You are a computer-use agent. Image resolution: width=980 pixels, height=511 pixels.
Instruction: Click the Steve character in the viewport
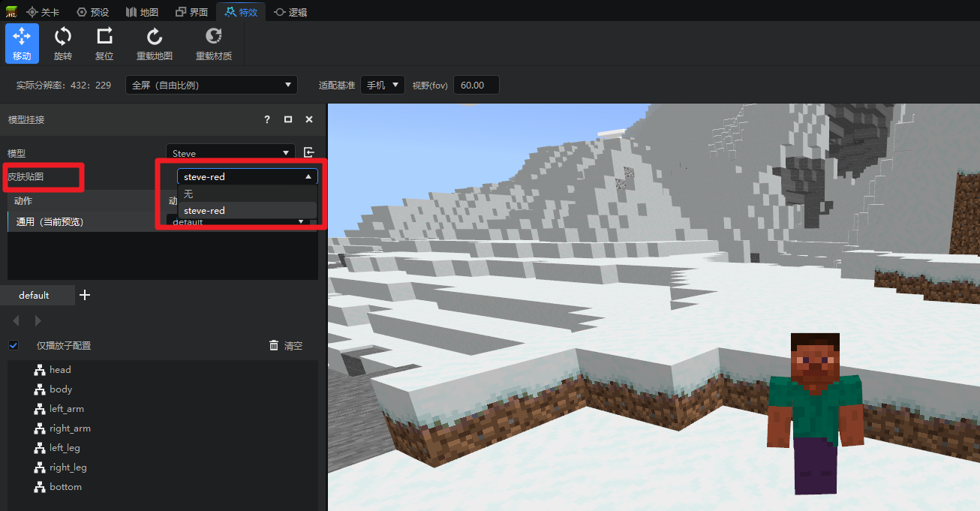(x=815, y=414)
